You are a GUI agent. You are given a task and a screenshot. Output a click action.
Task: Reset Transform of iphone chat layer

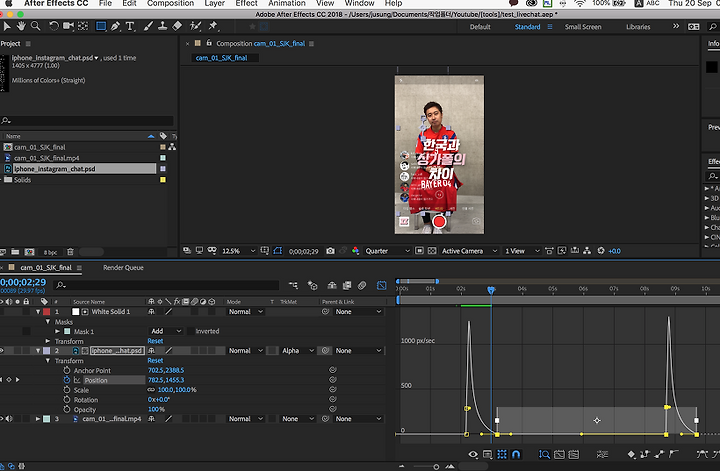point(155,361)
